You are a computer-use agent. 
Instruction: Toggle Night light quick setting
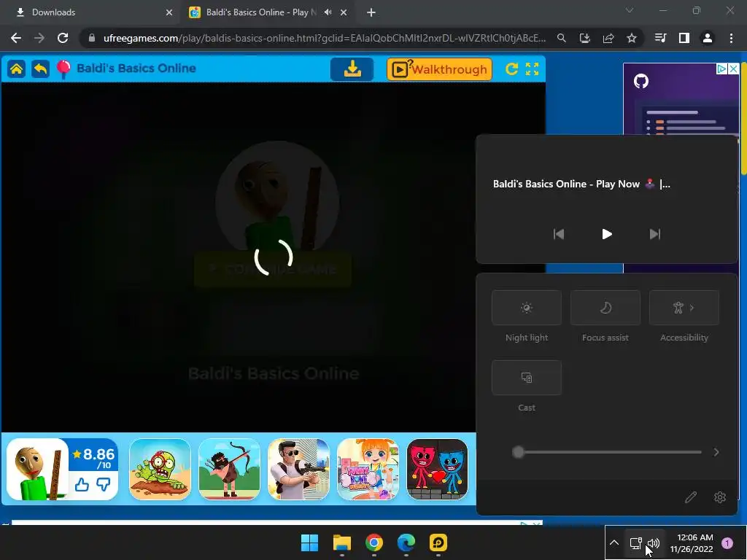pyautogui.click(x=527, y=308)
